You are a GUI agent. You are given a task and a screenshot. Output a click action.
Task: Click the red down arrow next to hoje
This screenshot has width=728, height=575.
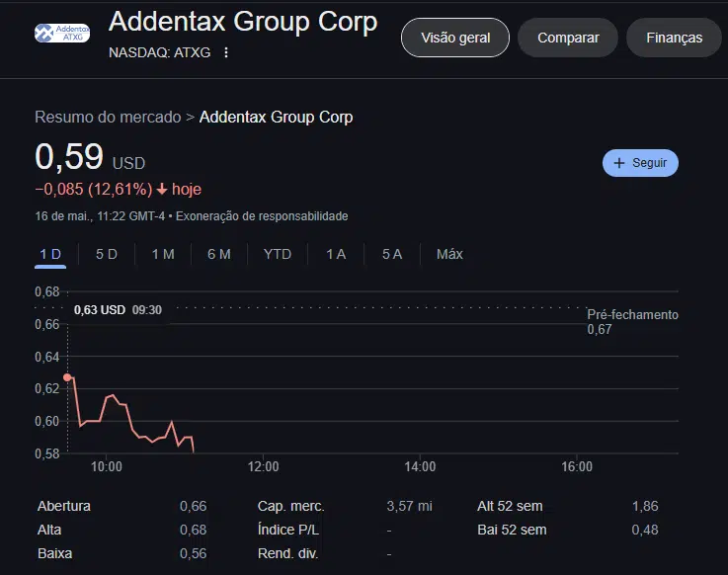pyautogui.click(x=162, y=190)
